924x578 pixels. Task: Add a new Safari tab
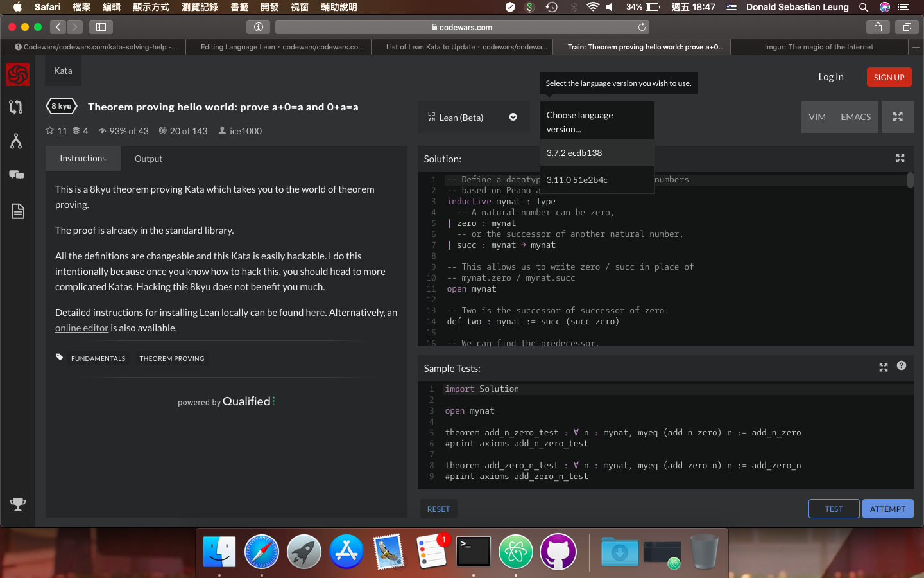click(x=916, y=47)
